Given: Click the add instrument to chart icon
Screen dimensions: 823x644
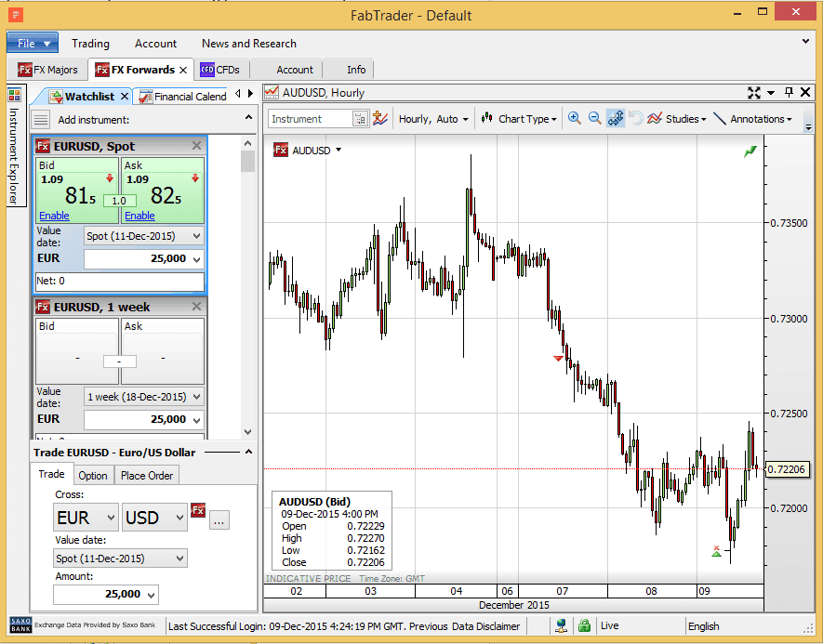Looking at the screenshot, I should pyautogui.click(x=380, y=119).
